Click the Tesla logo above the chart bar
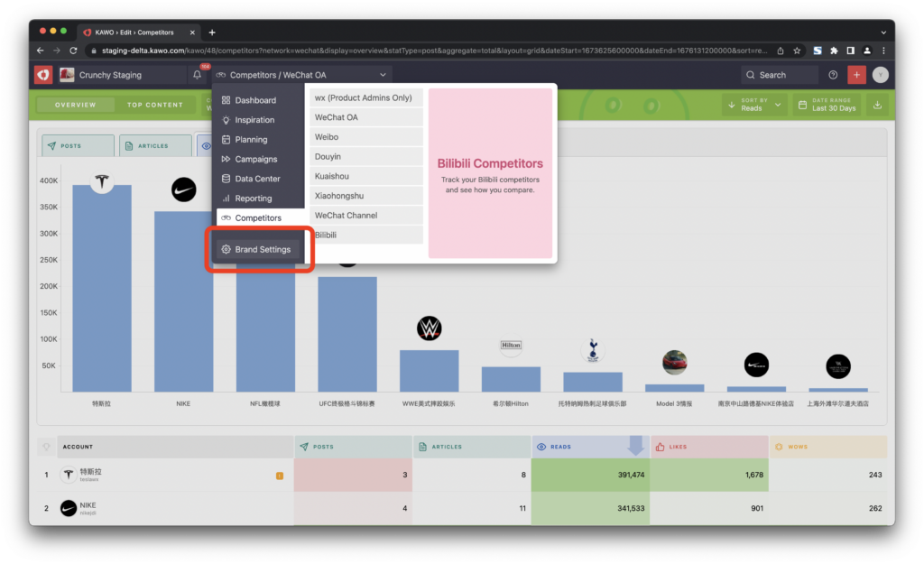The width and height of the screenshot is (924, 564). [x=102, y=182]
